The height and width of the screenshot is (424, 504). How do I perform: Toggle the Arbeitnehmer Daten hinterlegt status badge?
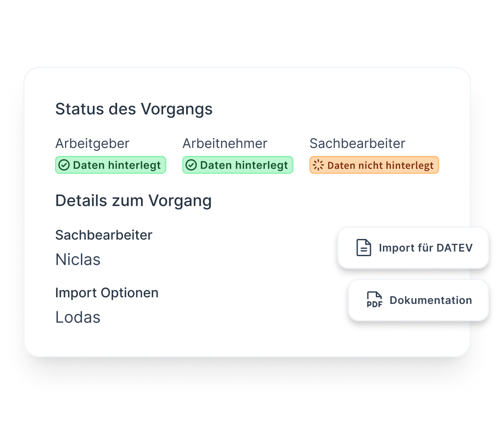237,165
